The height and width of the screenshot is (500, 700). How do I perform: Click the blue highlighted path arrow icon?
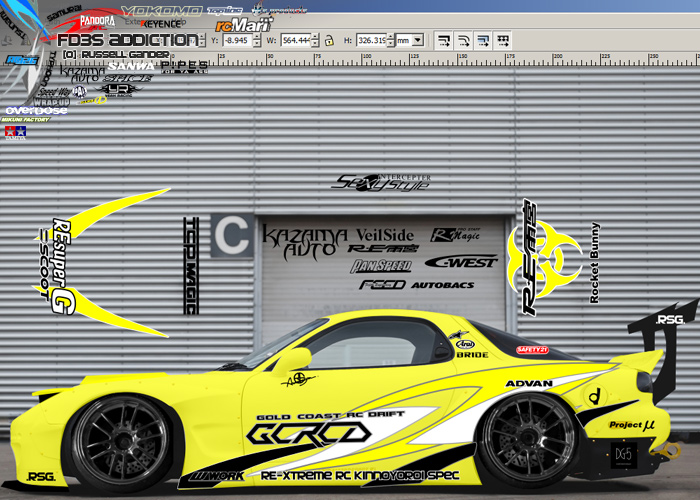click(483, 41)
